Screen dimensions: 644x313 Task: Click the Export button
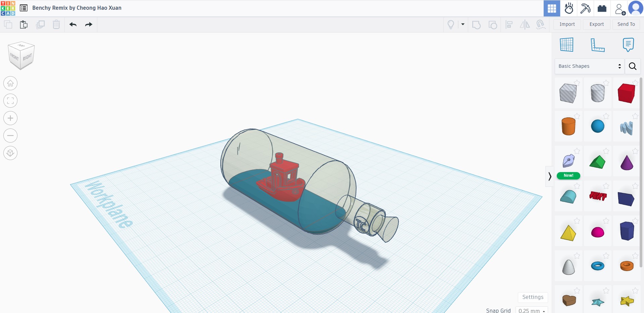pos(597,24)
